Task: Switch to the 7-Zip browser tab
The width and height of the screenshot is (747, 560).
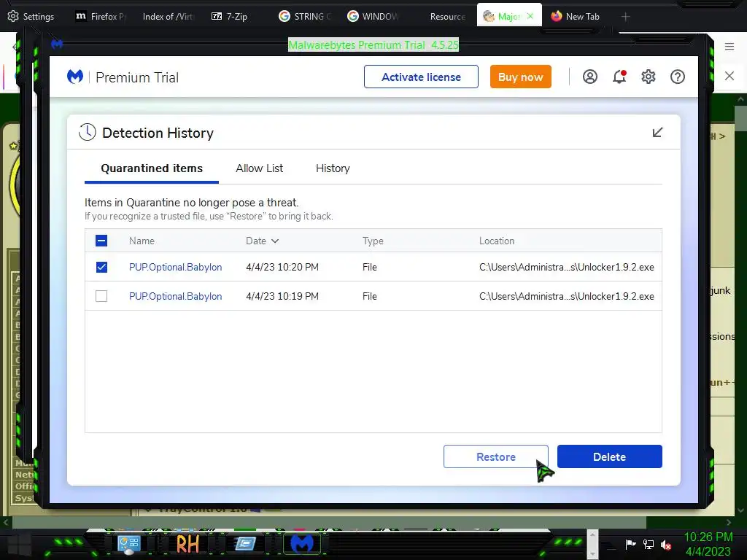Action: [x=230, y=16]
